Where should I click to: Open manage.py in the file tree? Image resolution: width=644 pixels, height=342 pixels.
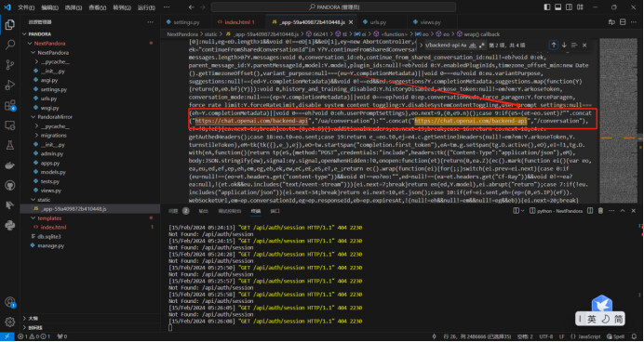coord(51,245)
